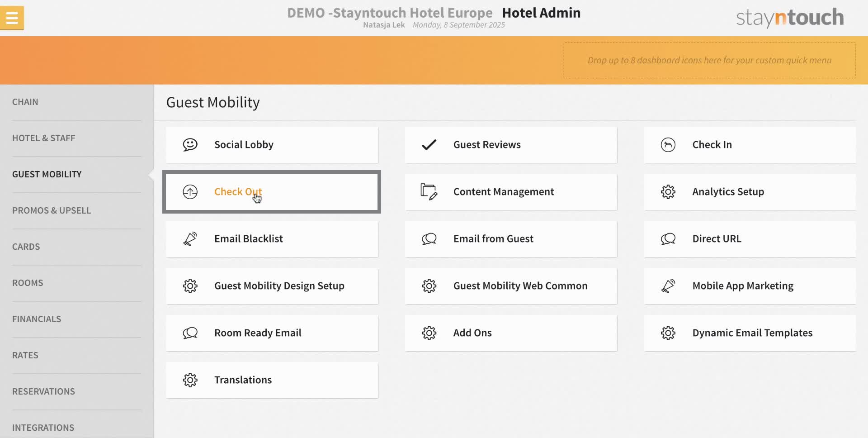This screenshot has height=438, width=868.
Task: Click the Social Lobby chat bubble icon
Action: tap(190, 144)
